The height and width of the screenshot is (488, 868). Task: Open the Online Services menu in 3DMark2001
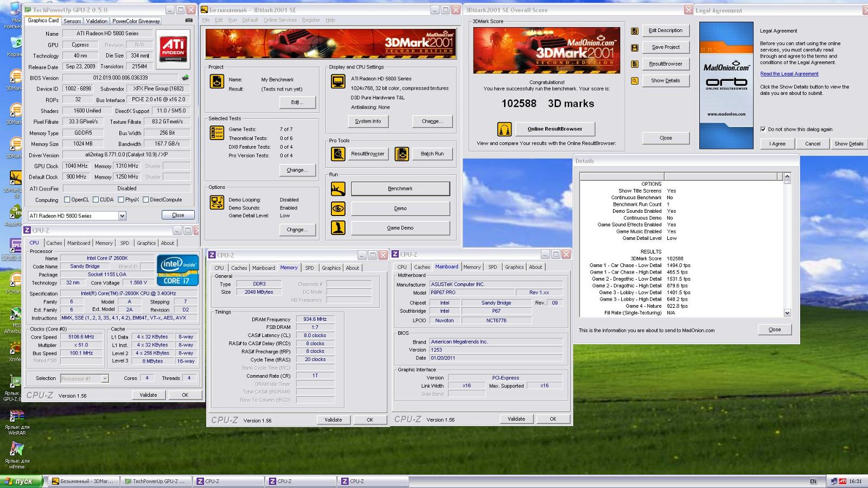pos(280,20)
